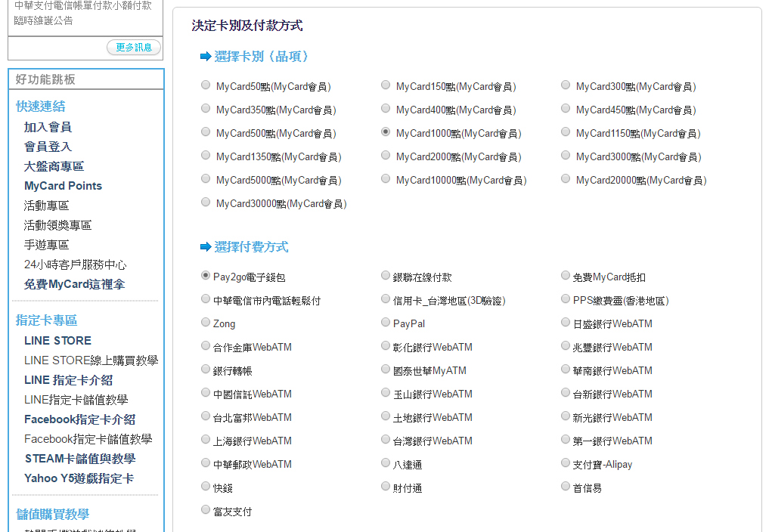
Task: Select the 免費MyCard抵扣 payment option
Action: pos(566,276)
